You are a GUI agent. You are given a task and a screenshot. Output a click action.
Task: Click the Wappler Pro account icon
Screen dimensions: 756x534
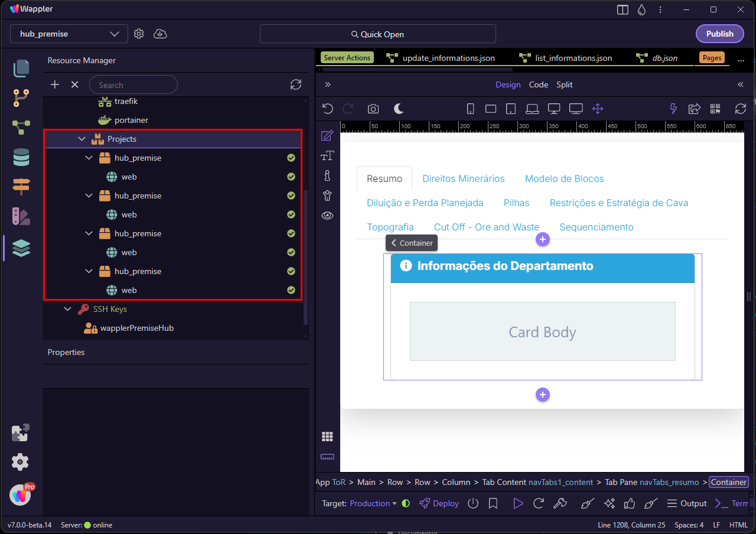click(x=21, y=494)
